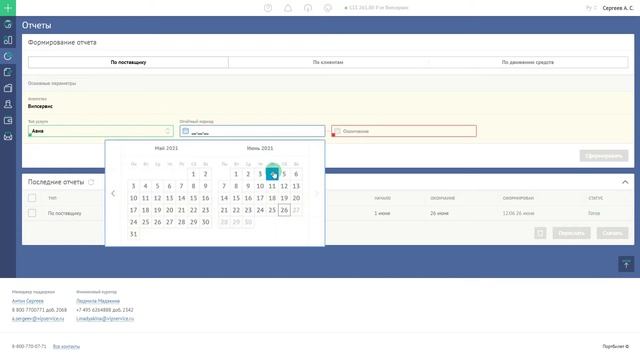
Task: Select June 21 in the calendar
Action: click(x=224, y=210)
